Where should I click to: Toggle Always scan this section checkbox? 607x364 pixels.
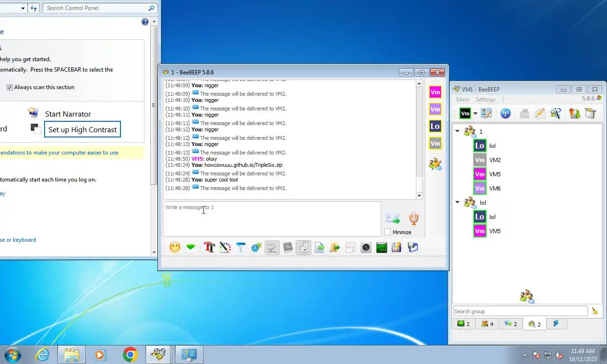coord(9,87)
